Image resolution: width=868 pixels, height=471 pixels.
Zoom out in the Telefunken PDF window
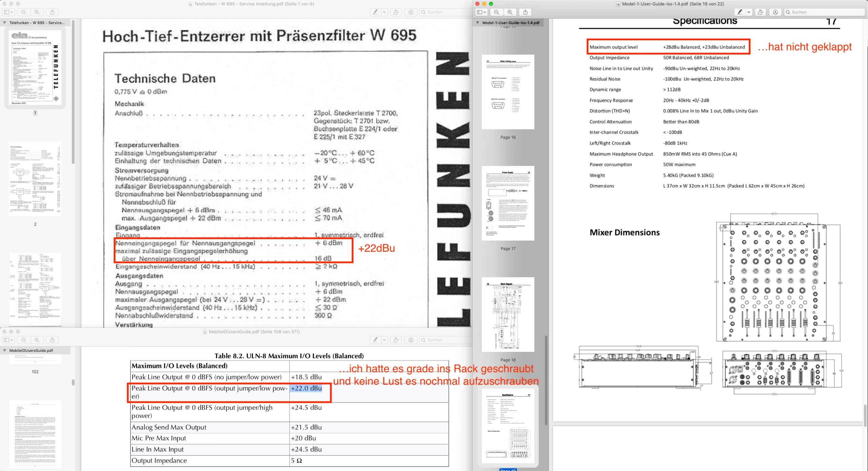pos(23,12)
